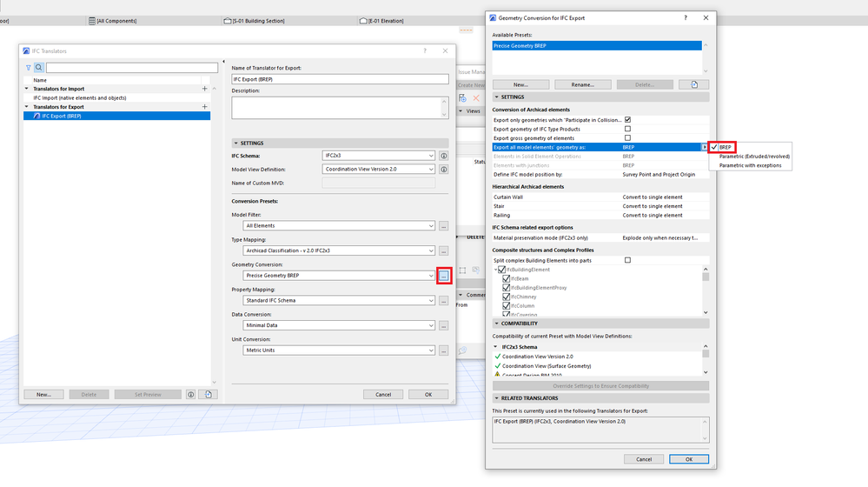This screenshot has width=868, height=487.
Task: Open Unit Conversion Metric Units dropdown
Action: point(339,350)
